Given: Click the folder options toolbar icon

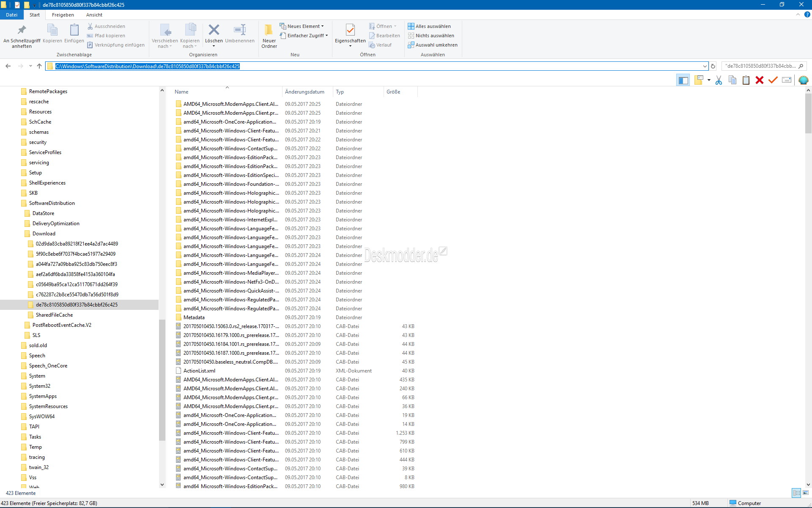Looking at the screenshot, I should click(x=699, y=80).
